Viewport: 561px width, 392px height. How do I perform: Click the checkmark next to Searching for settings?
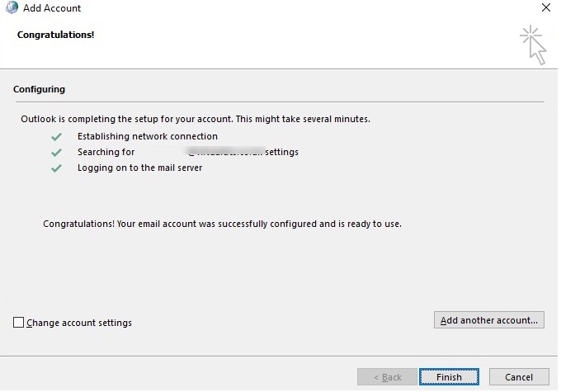(56, 152)
